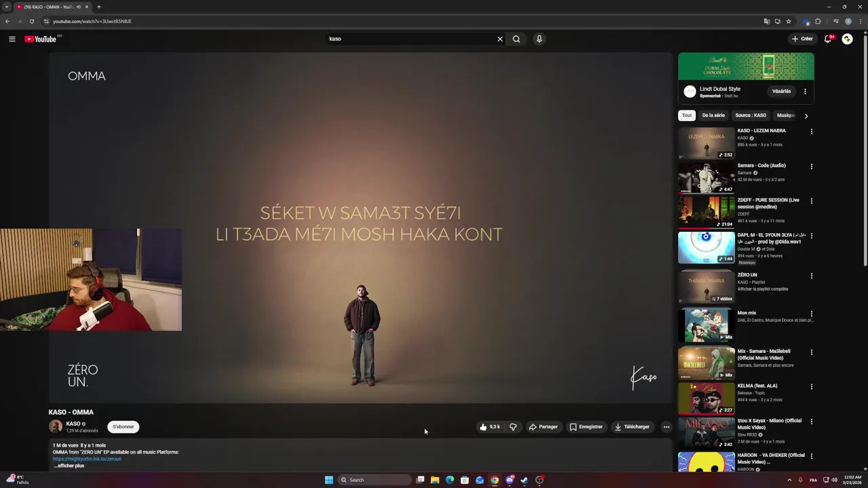Open options for Mon mix
Screen dimensions: 868x488
tap(811, 314)
